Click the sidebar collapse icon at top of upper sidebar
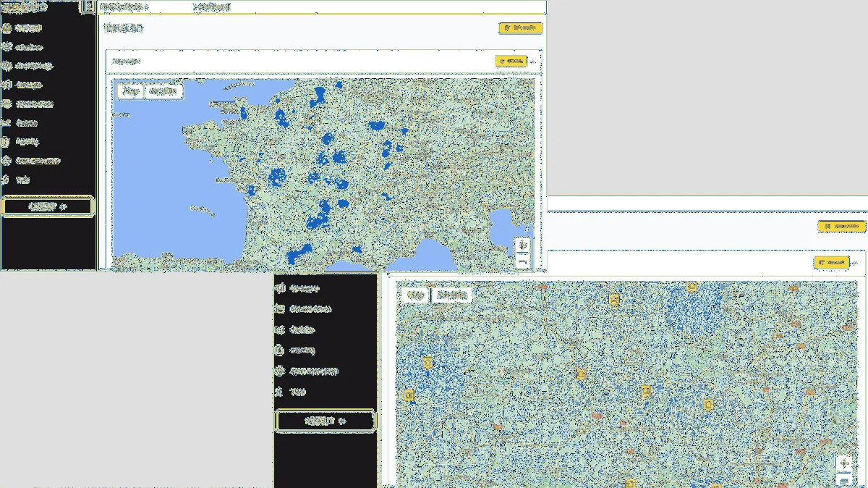868x488 pixels. click(x=88, y=6)
